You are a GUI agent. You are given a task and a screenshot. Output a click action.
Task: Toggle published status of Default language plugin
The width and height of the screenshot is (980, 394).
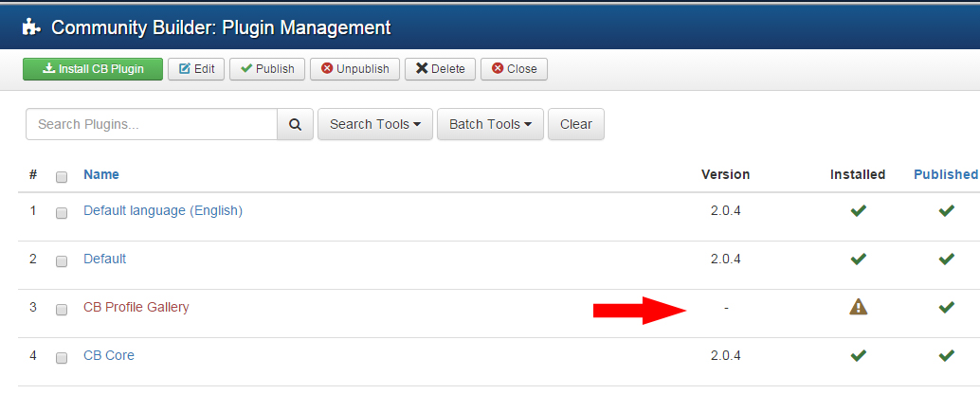(946, 210)
